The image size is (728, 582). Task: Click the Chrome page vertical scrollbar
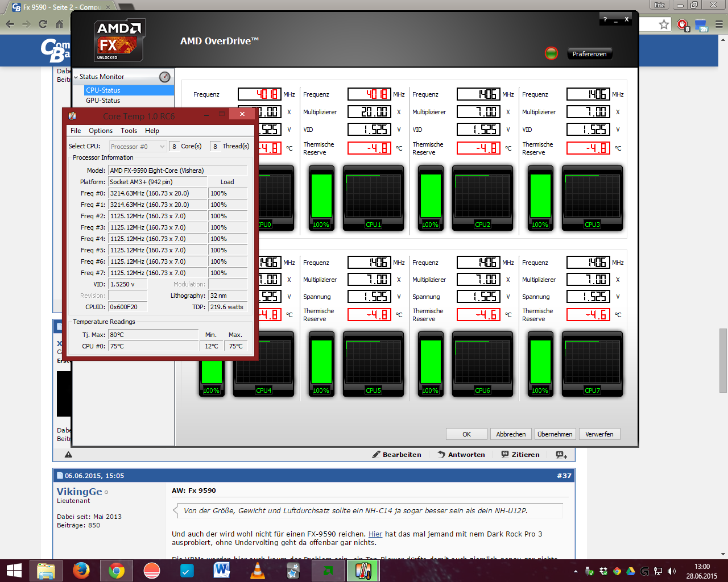[723, 359]
